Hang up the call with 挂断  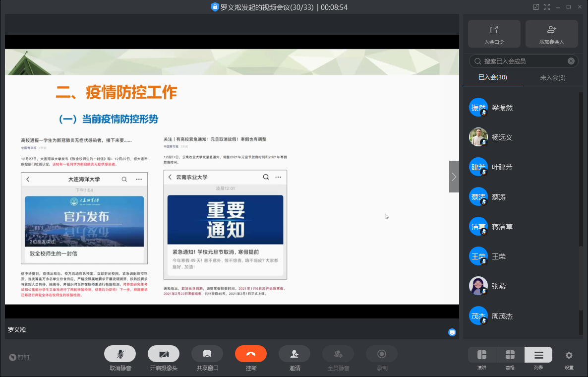click(251, 354)
